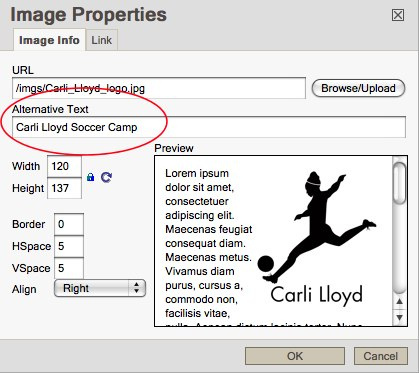Click the Width field showing 120
The image size is (419, 373).
click(x=64, y=166)
